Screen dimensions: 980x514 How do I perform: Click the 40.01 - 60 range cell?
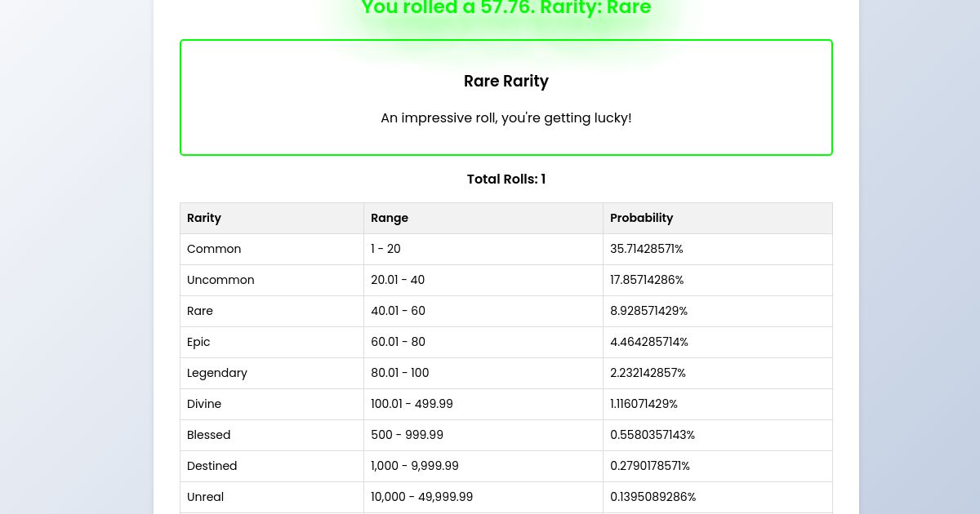click(x=398, y=311)
